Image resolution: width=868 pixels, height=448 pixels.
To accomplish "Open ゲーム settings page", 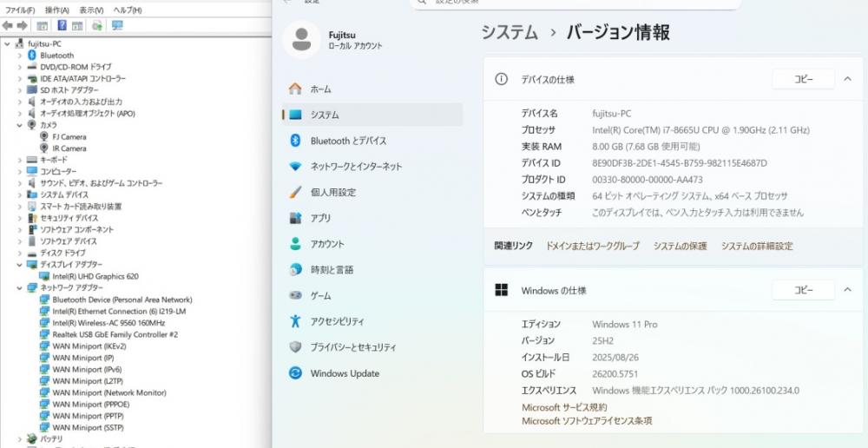I will point(372,296).
